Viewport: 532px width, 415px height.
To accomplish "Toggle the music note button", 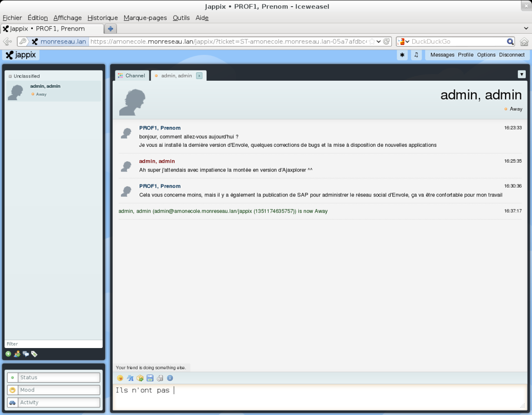I will point(416,55).
